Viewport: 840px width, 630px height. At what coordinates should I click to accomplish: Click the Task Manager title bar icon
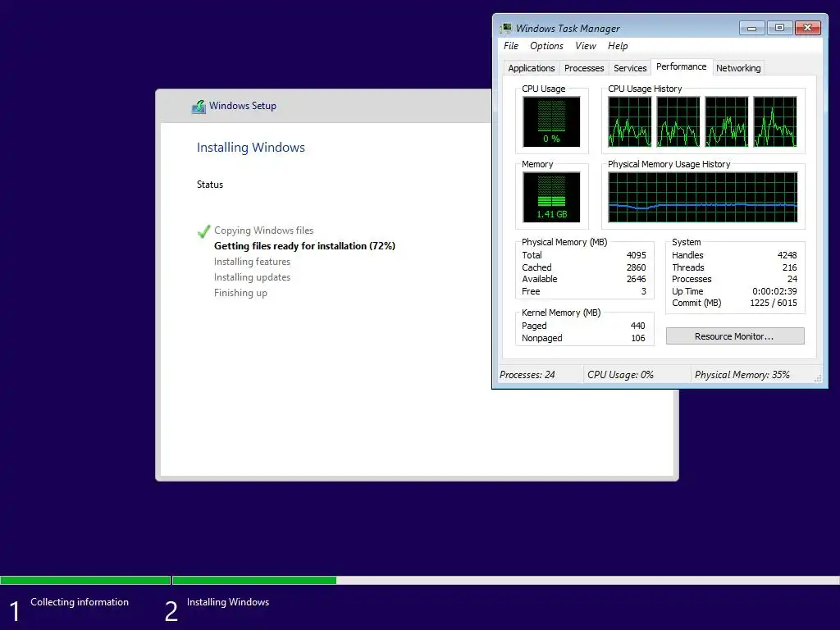pyautogui.click(x=505, y=29)
